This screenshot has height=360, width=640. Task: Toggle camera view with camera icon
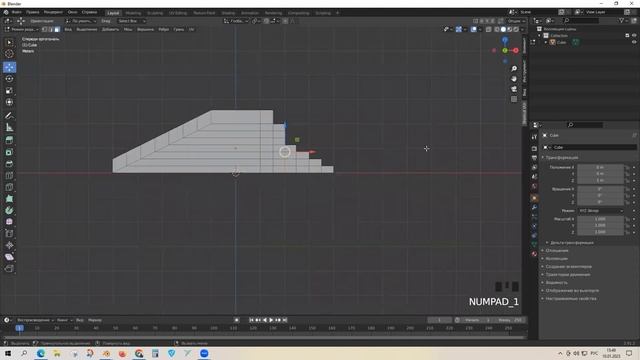pyautogui.click(x=514, y=89)
